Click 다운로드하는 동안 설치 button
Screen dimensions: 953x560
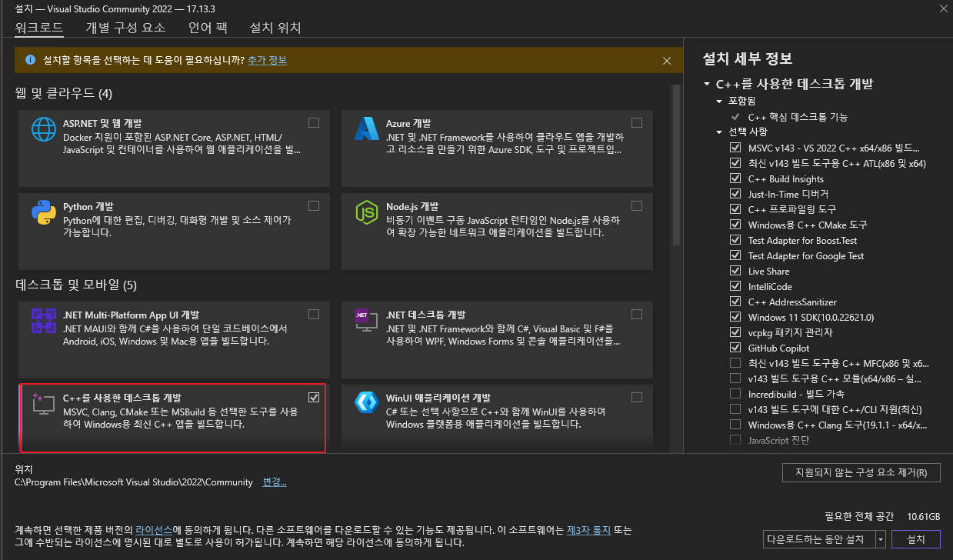click(x=818, y=538)
